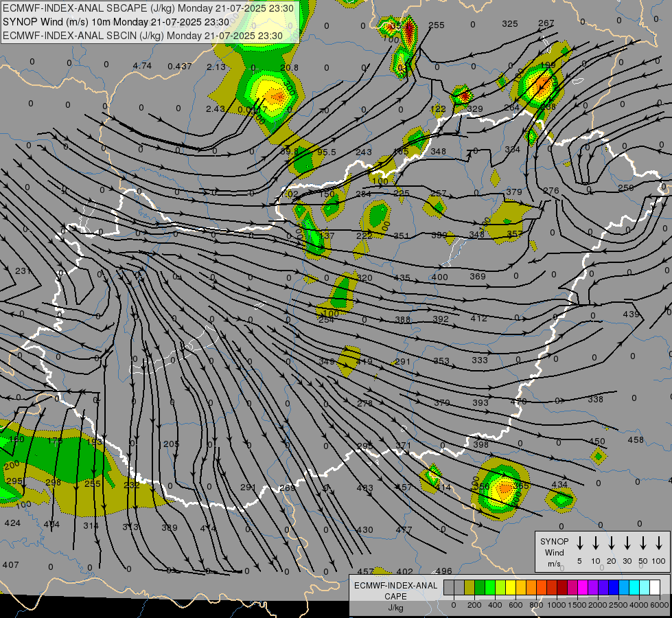This screenshot has width=672, height=618.
Task: Click the map value '435'
Action: coord(402,277)
